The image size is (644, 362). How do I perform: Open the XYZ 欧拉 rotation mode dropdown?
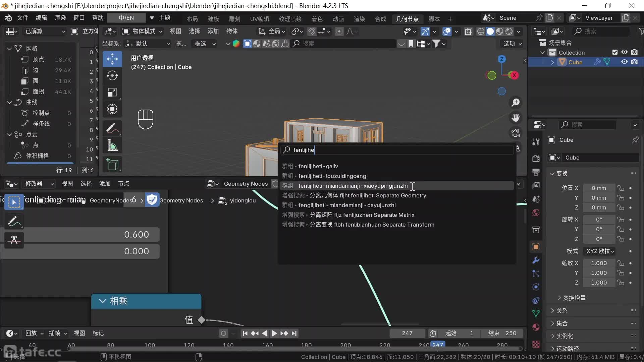[x=600, y=251]
